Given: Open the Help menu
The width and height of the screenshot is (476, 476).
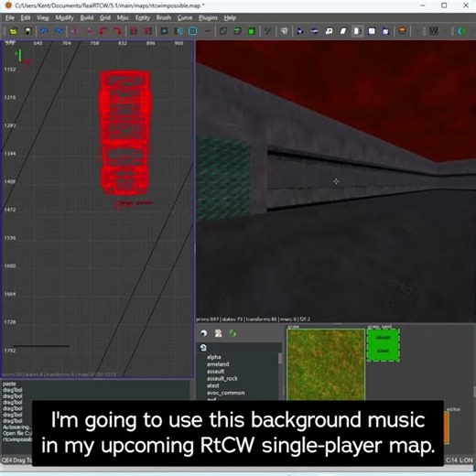Looking at the screenshot, I should 230,17.
